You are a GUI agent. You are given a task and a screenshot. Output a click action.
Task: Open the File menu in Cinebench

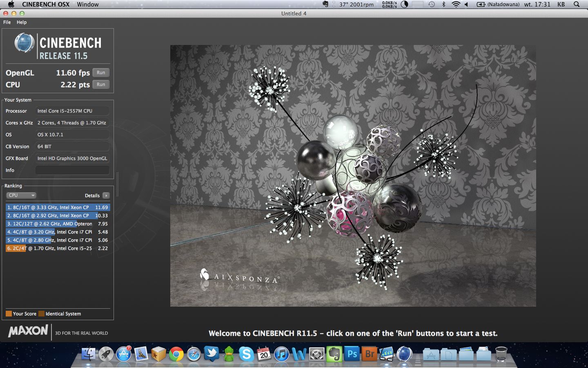[7, 22]
